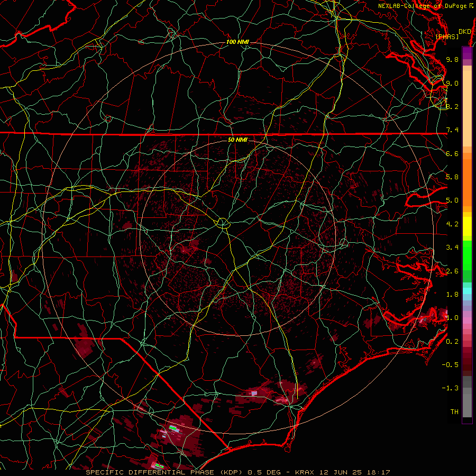This screenshot has height=476, width=476.
Task: Click the 5.0 scale value
Action: 452,200
